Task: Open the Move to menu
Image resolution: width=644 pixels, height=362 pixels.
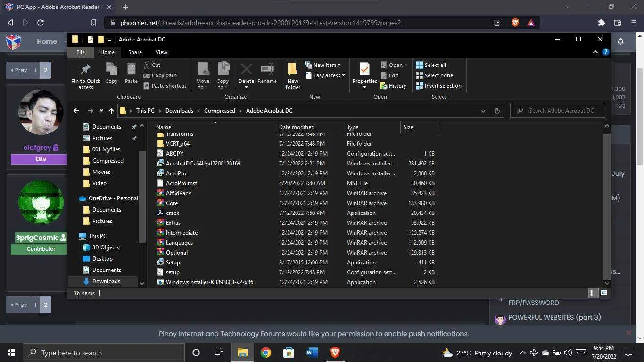Action: [203, 76]
